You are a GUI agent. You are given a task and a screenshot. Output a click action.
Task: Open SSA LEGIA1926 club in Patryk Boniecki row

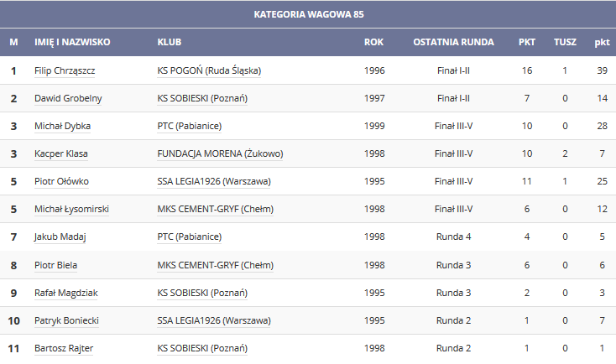[x=214, y=320]
